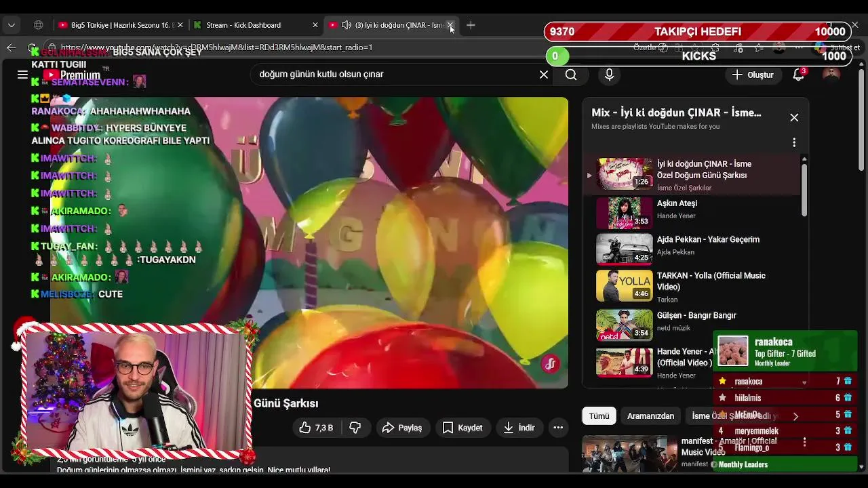Viewport: 868px width, 488px height.
Task: Show more filter chips with the right arrow
Action: point(795,416)
